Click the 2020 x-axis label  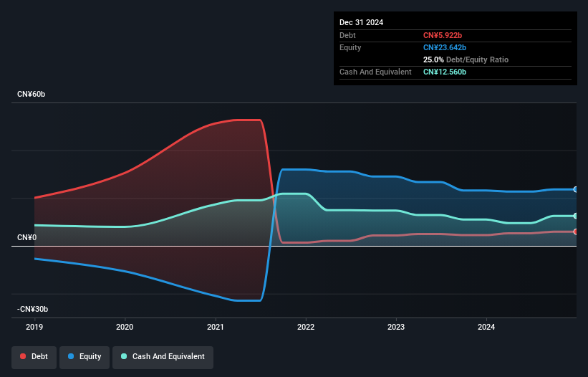pyautogui.click(x=125, y=327)
